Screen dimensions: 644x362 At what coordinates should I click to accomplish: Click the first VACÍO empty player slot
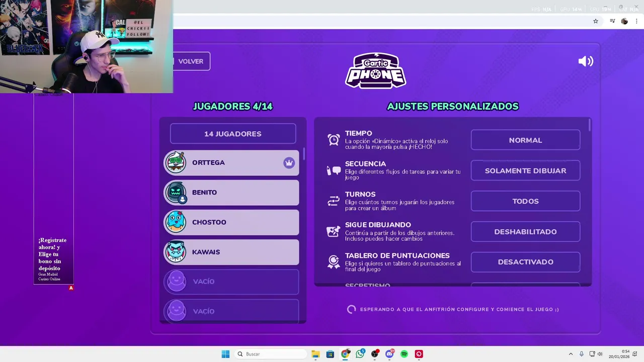(231, 282)
